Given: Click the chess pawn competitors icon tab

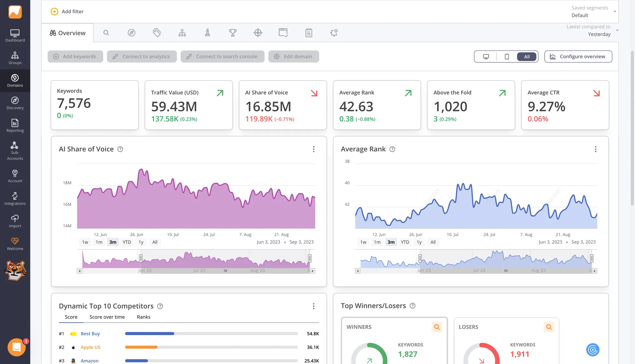Looking at the screenshot, I should (207, 33).
